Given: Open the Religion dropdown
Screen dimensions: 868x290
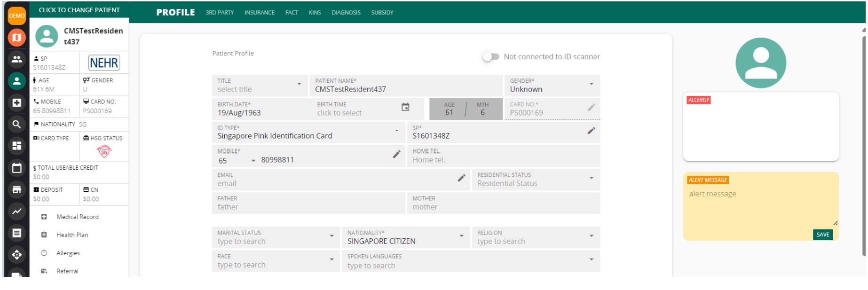Looking at the screenshot, I should [x=536, y=237].
